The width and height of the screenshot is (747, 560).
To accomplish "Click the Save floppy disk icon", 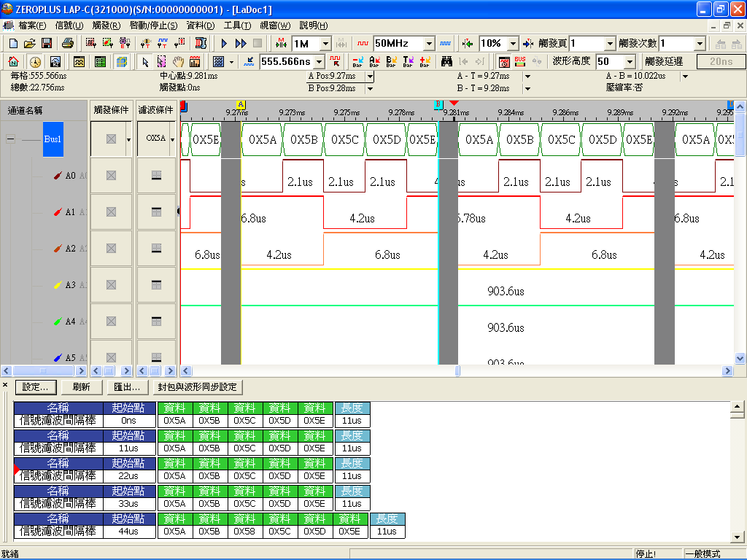I will [x=46, y=44].
